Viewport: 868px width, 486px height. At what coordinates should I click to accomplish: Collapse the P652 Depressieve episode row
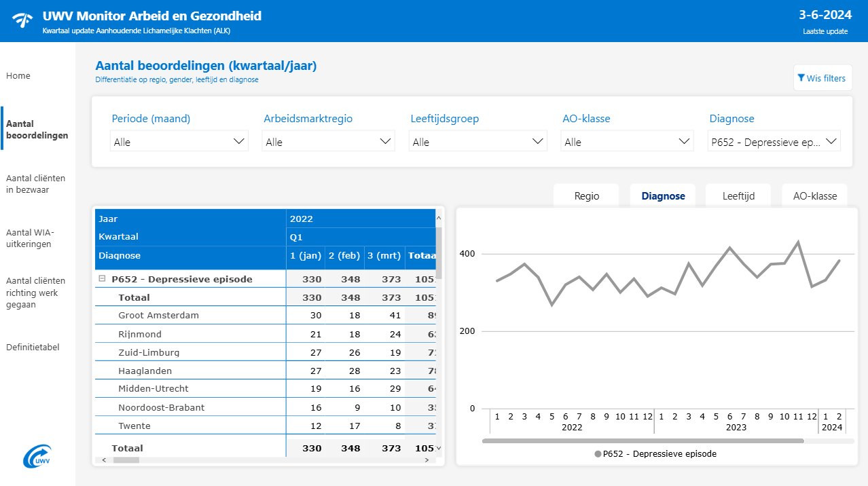pyautogui.click(x=102, y=279)
